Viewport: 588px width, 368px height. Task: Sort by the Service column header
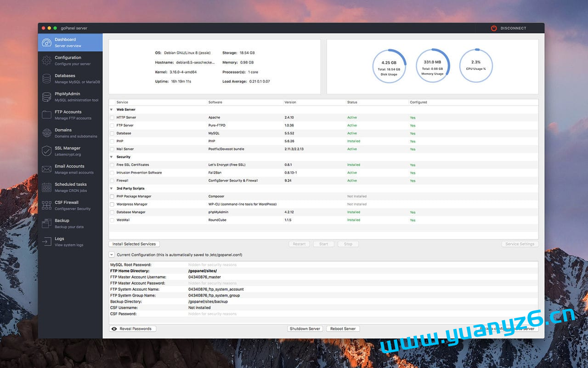point(122,102)
